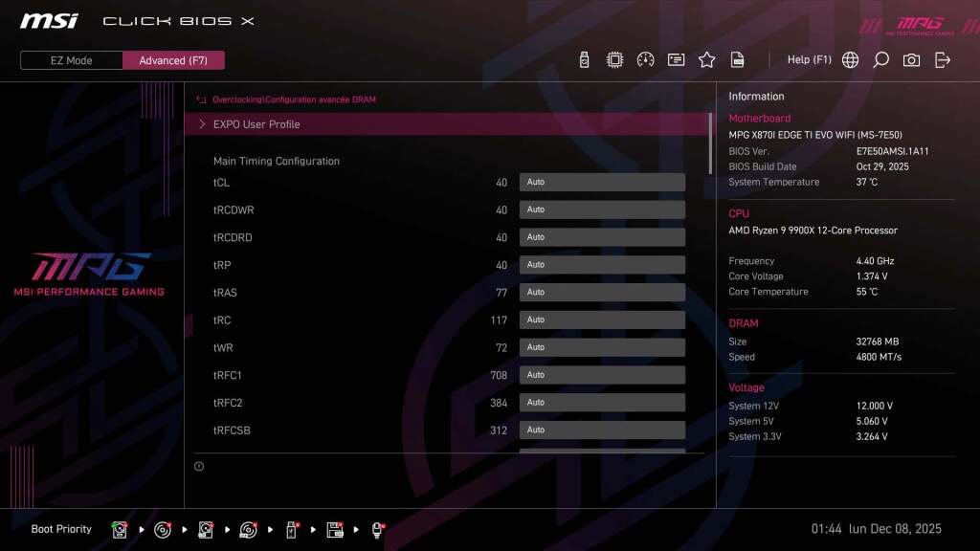
Task: Open the tRFC1 Auto dropdown
Action: click(x=602, y=374)
